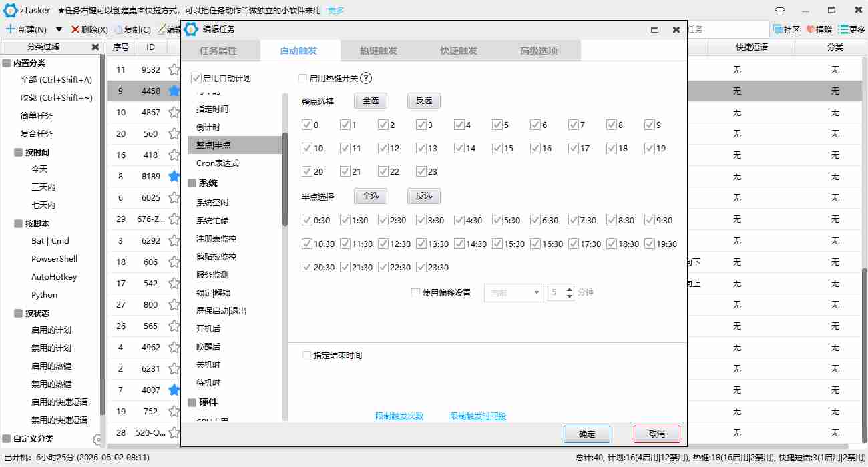The image size is (868, 467).
Task: Uncheck the hour 0 checkbox
Action: 306,125
